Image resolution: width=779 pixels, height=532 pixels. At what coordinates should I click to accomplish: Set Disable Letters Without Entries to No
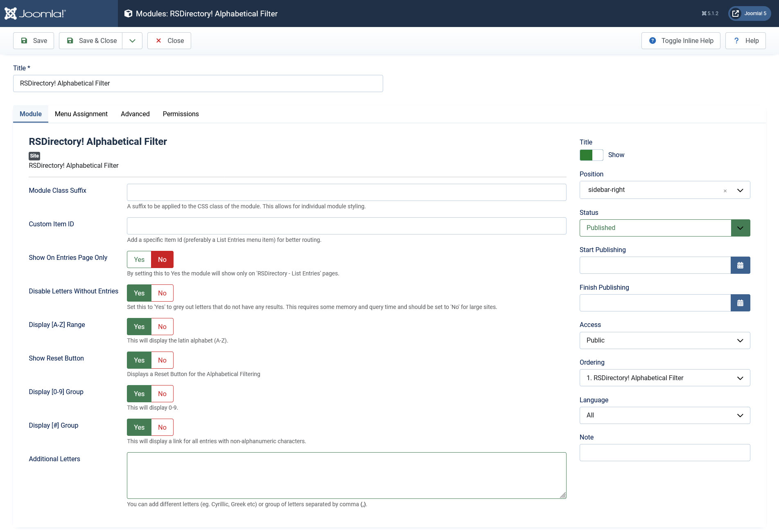pyautogui.click(x=162, y=293)
